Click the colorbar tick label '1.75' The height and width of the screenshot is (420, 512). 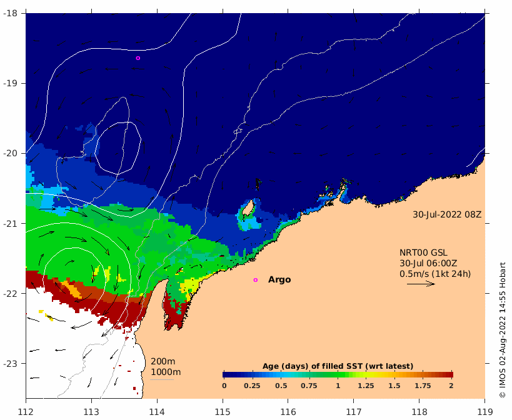423,386
